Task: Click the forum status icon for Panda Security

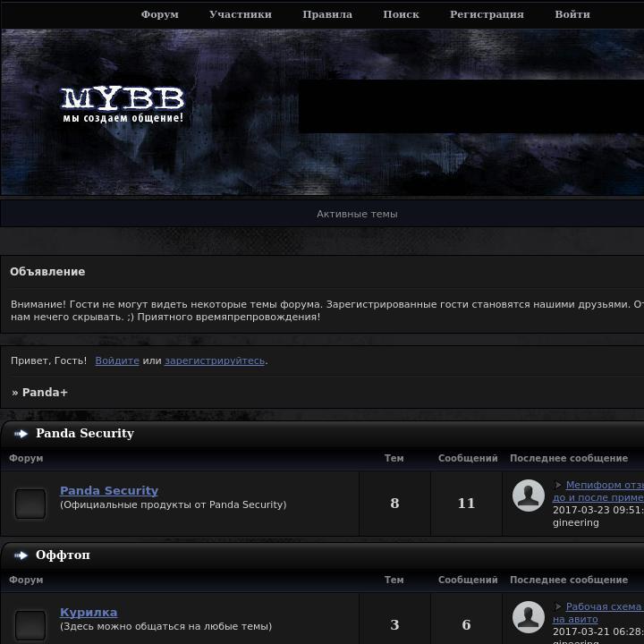Action: (30, 504)
